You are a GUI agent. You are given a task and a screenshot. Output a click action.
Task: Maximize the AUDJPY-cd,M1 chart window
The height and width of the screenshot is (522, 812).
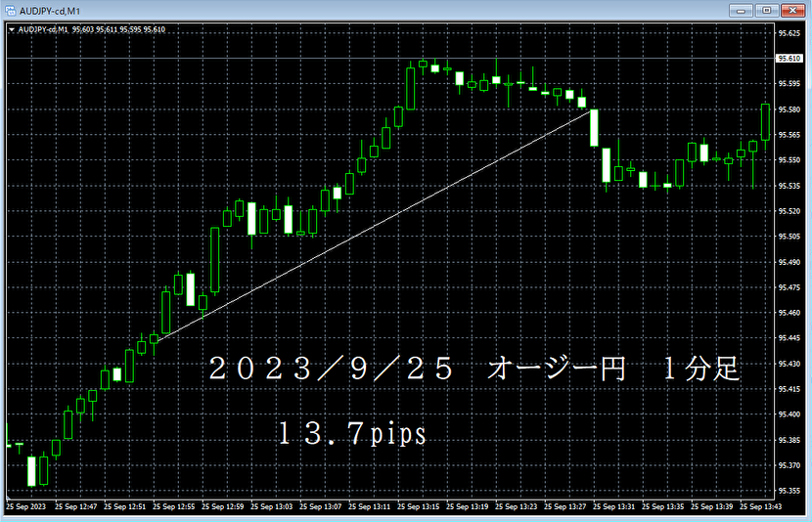click(x=766, y=11)
